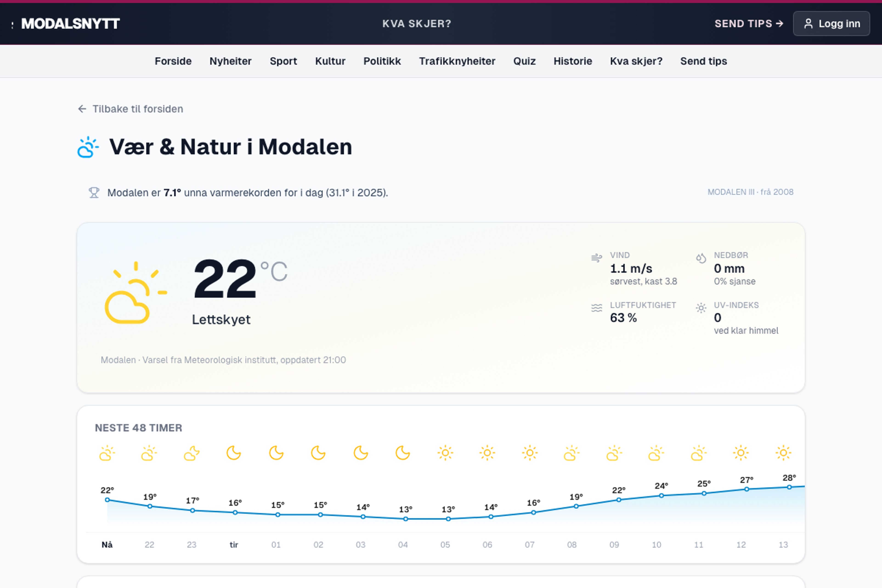Click the chart point at hour 13 showing 28°
Image resolution: width=882 pixels, height=588 pixels.
[789, 487]
